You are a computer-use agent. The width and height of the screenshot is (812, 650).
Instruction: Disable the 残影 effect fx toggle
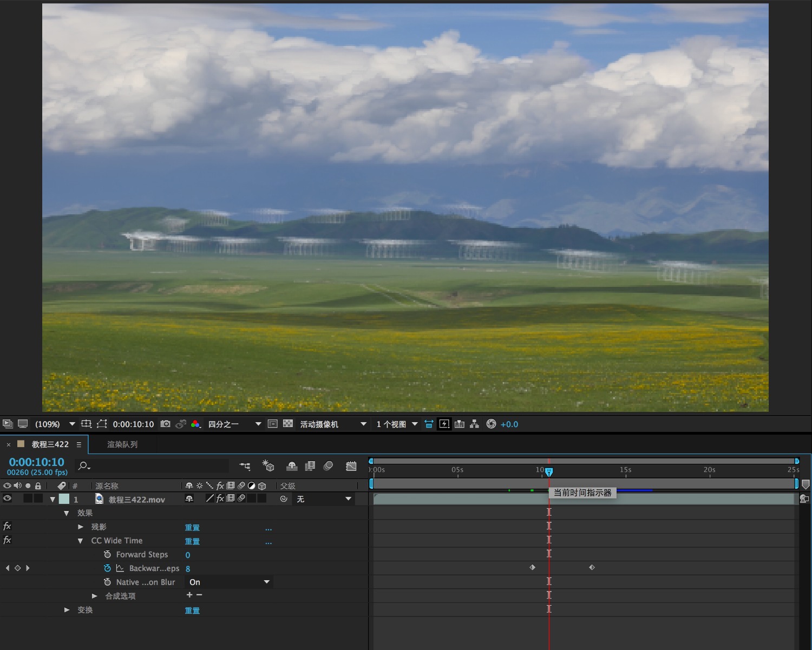pos(7,526)
